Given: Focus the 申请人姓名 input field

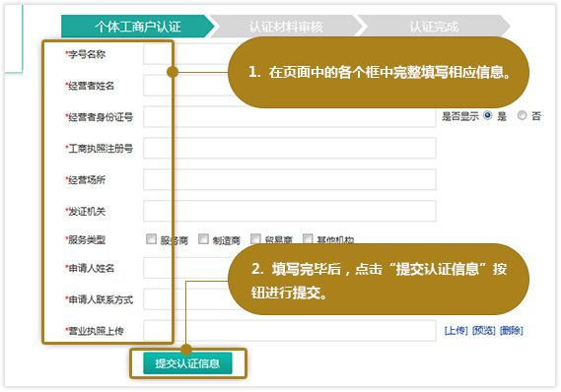Looking at the screenshot, I should click(x=290, y=268).
